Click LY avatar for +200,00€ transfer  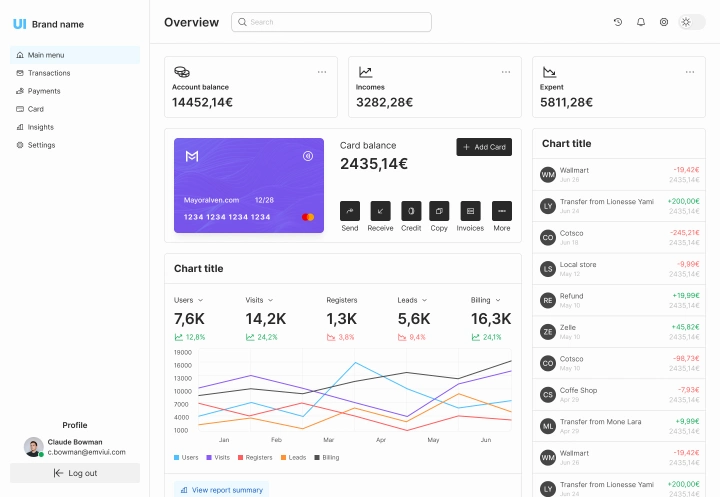tap(548, 206)
